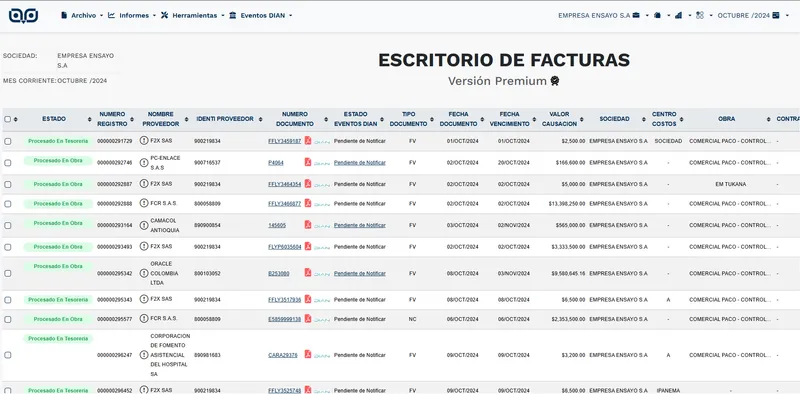The image size is (800, 394).
Task: Sort by FECHA VENCIMIENTO column arrows
Action: pyautogui.click(x=534, y=119)
